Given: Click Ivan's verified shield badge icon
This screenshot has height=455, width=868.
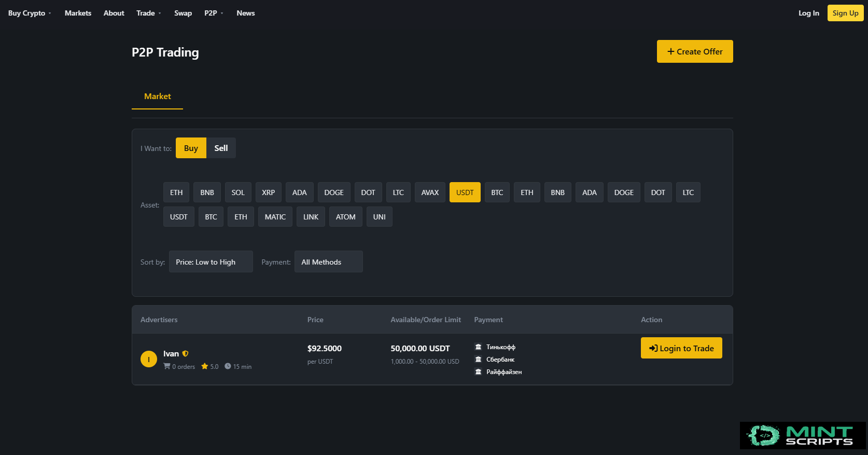Looking at the screenshot, I should pos(185,354).
